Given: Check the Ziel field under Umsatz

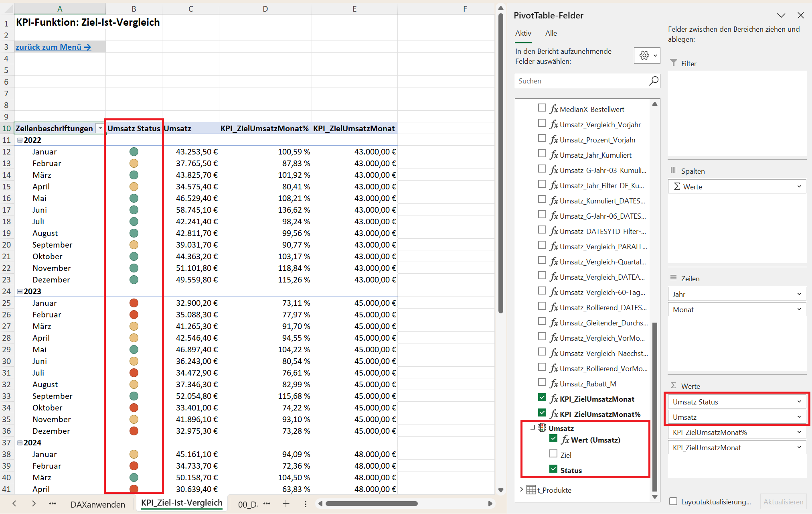Looking at the screenshot, I should point(553,454).
